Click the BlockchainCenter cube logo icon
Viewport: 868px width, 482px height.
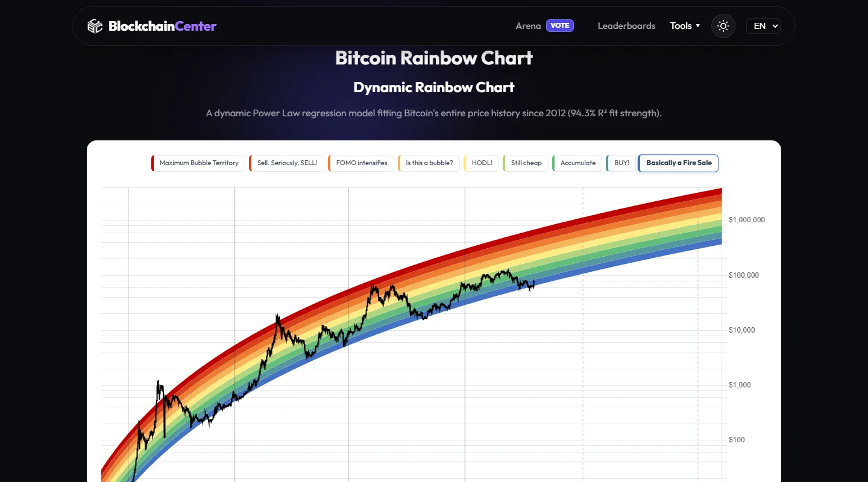(x=95, y=26)
